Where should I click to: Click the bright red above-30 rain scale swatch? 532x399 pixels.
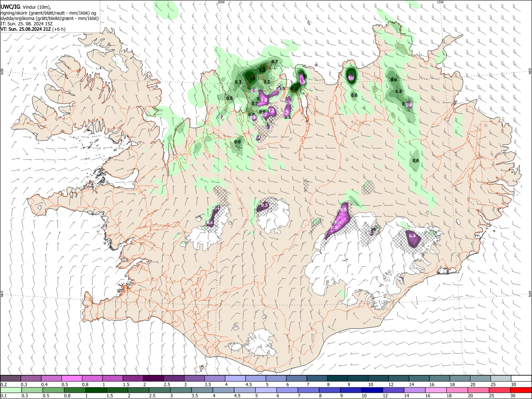tap(521, 390)
